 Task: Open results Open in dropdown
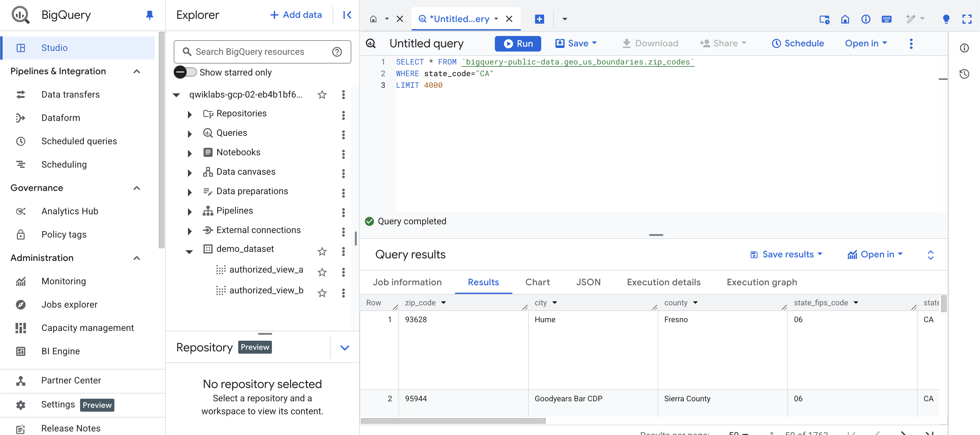(875, 254)
